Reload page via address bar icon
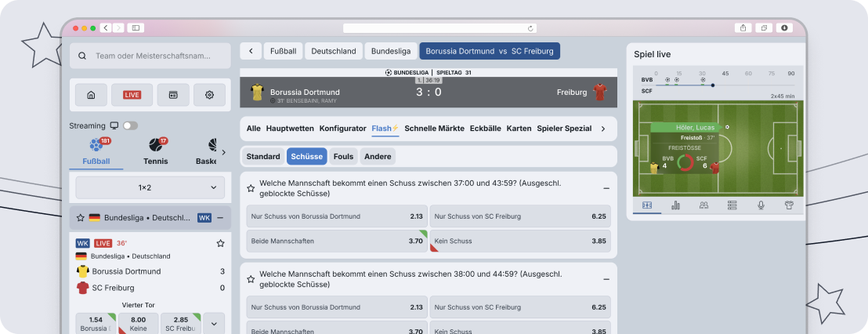 [x=530, y=28]
